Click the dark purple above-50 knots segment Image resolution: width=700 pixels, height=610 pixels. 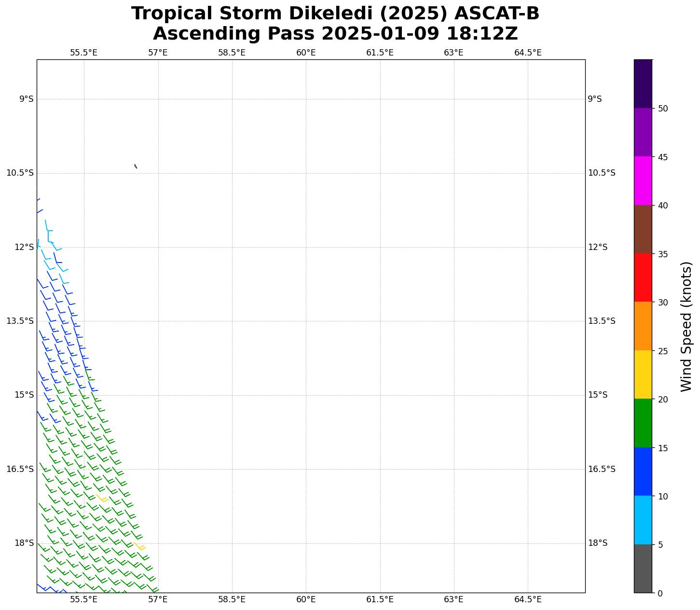point(643,83)
